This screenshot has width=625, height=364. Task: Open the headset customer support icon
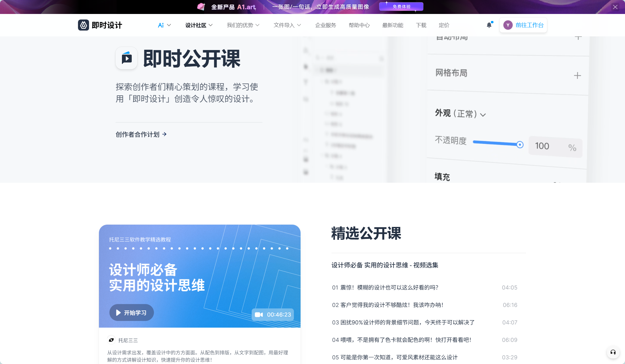[613, 352]
